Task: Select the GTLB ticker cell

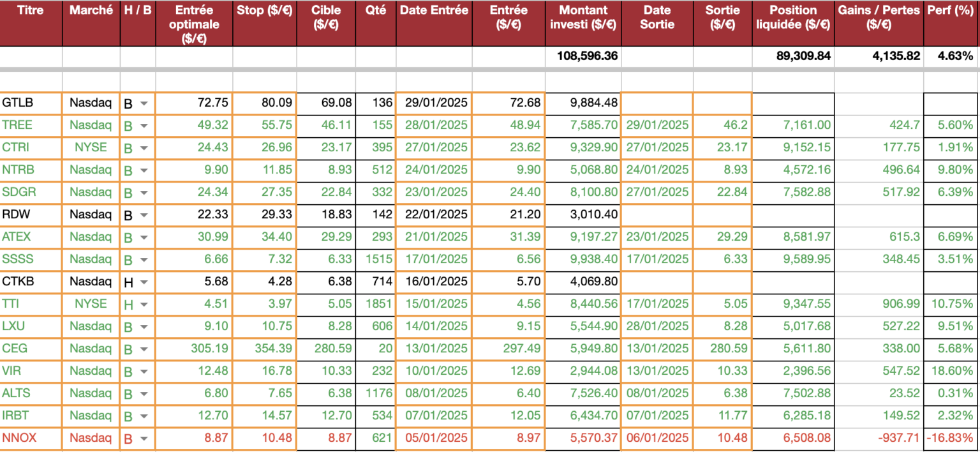Action: pyautogui.click(x=31, y=103)
